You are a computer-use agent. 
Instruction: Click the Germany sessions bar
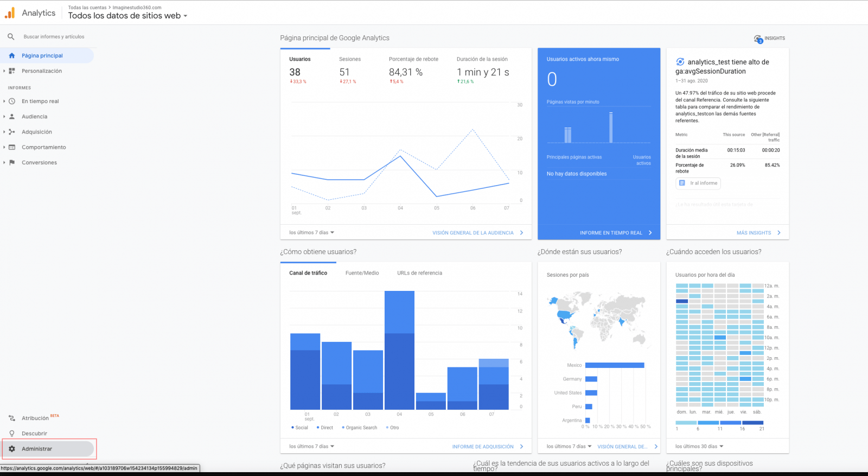click(x=591, y=379)
